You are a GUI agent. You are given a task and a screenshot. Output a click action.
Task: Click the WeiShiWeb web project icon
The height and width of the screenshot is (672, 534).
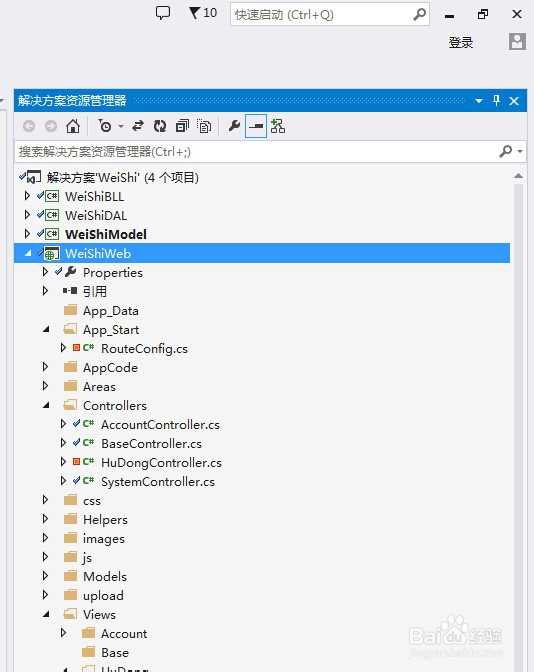[52, 254]
